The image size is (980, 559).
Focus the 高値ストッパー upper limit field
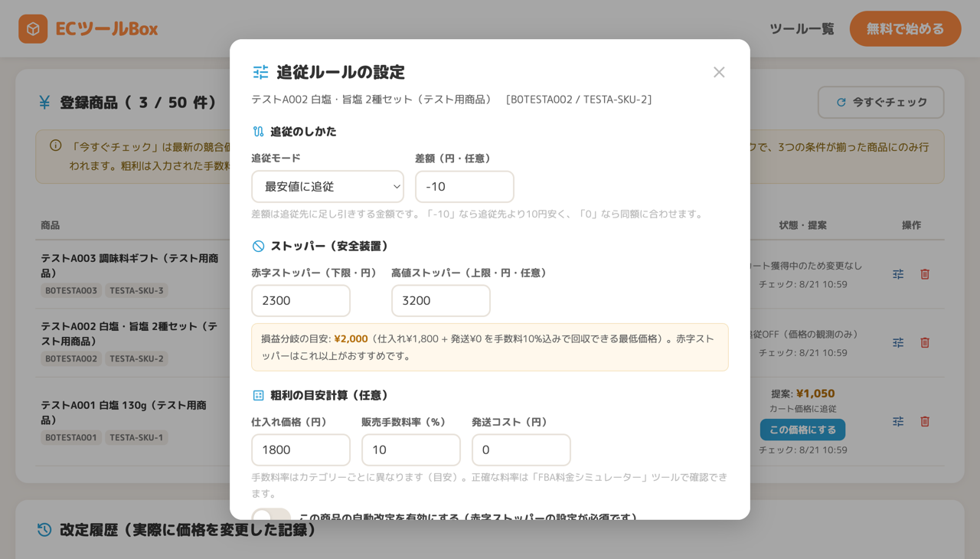[x=441, y=301]
